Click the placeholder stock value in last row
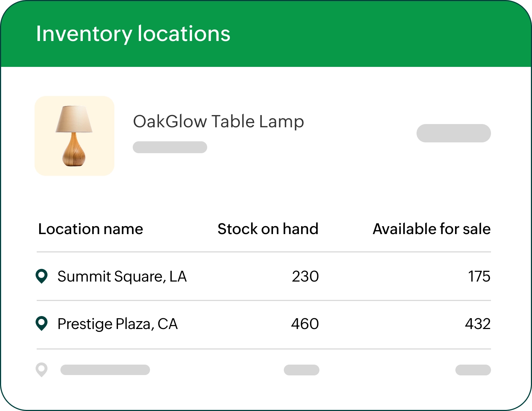 [x=301, y=370]
